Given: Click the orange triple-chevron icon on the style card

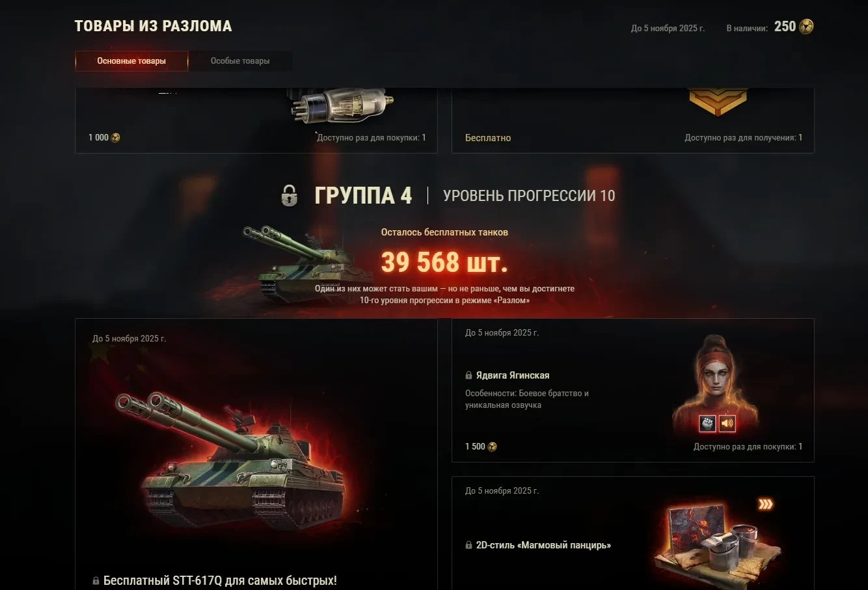Looking at the screenshot, I should point(766,504).
